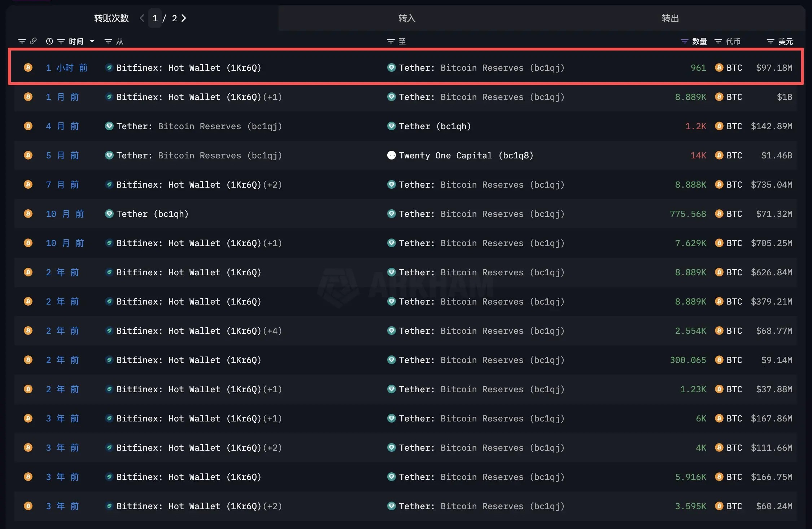Click the chain link filter icon
Image resolution: width=812 pixels, height=529 pixels.
tap(33, 41)
